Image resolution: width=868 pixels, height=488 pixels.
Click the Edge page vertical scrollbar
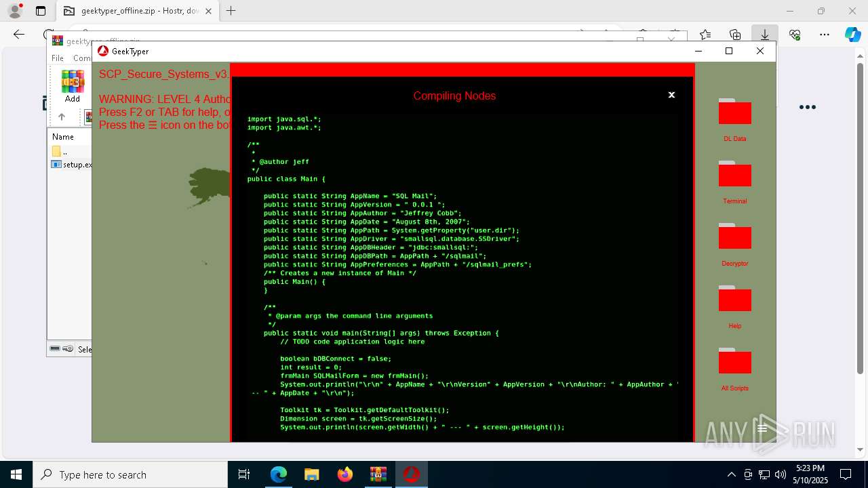tap(861, 217)
